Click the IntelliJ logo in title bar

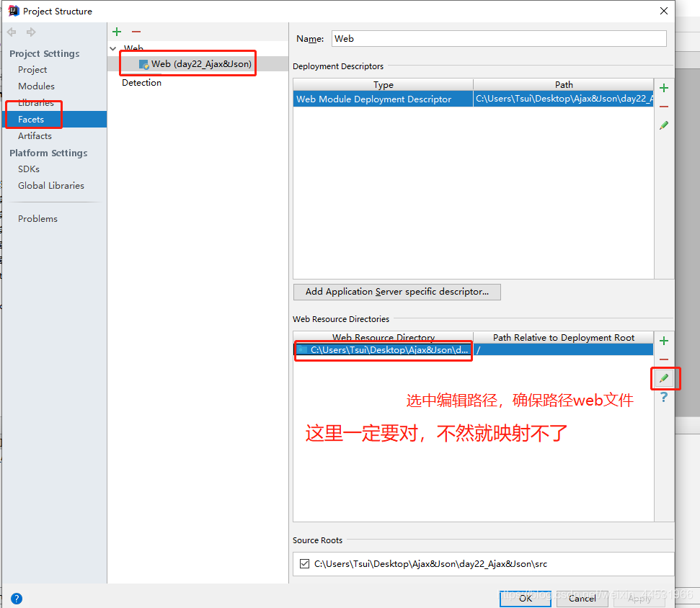[x=14, y=11]
